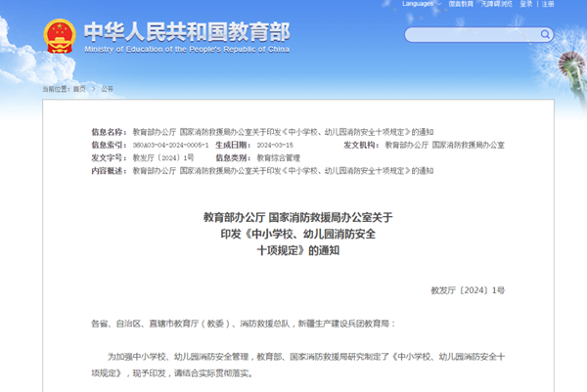This screenshot has height=392, width=587.
Task: Open 公开 in the breadcrumb
Action: [x=107, y=88]
